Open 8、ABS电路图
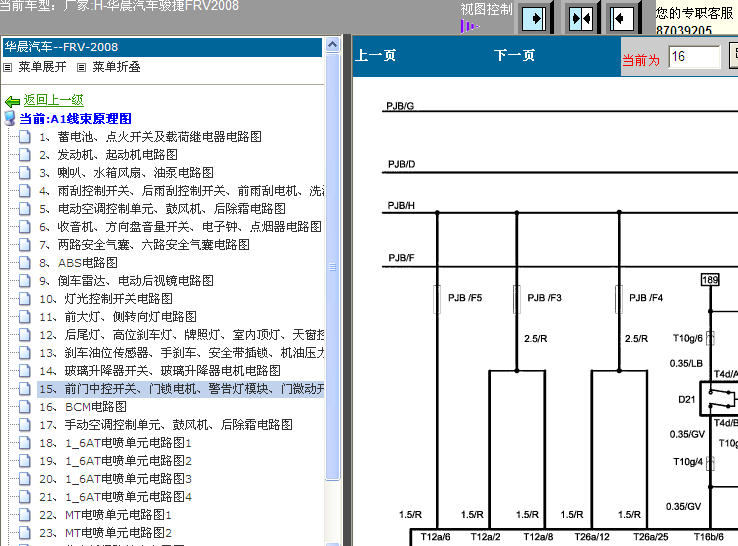 click(x=78, y=263)
